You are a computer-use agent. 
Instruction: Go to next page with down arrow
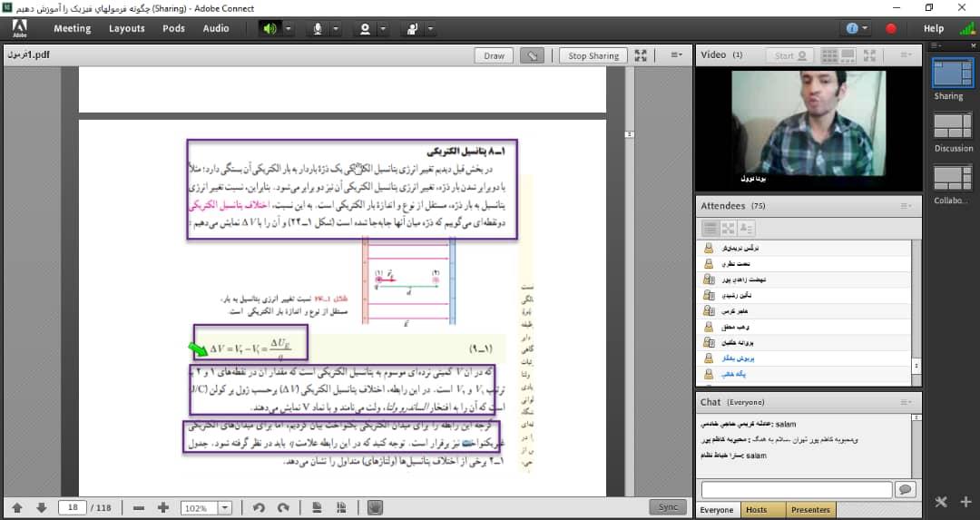point(41,508)
